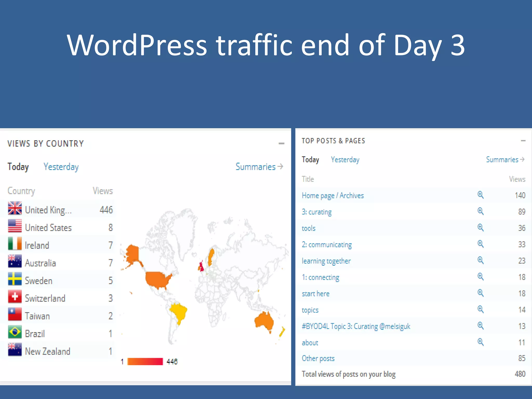Select Today tab in Top Posts & Pages
Image resolution: width=532 pixels, height=399 pixels.
click(x=310, y=159)
